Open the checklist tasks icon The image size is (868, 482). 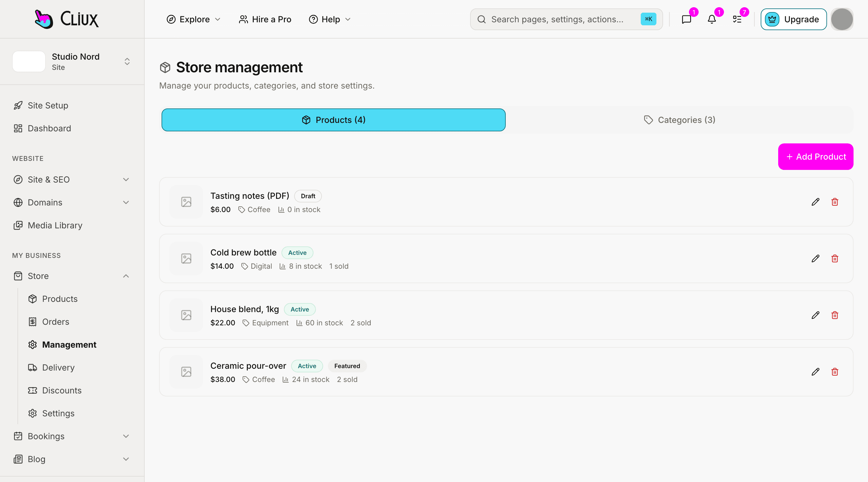(737, 19)
